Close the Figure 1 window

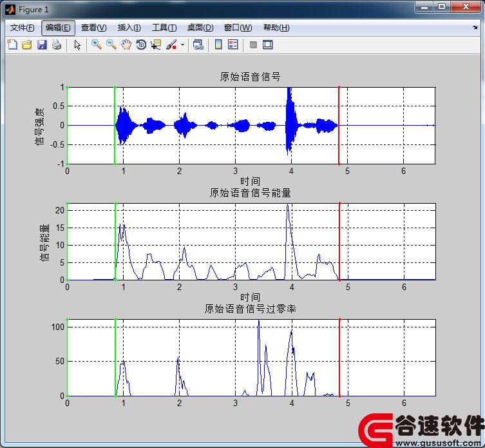tap(466, 6)
